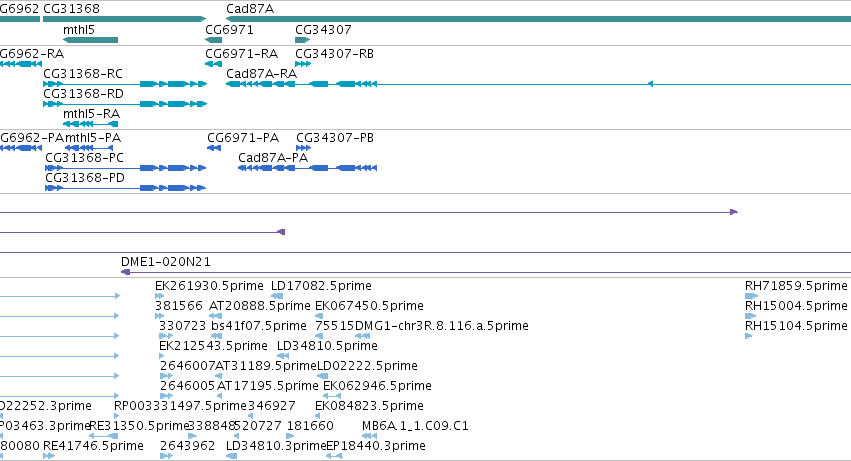Click EST RE31350.5prime
The height and width of the screenshot is (461, 851).
[x=138, y=426]
